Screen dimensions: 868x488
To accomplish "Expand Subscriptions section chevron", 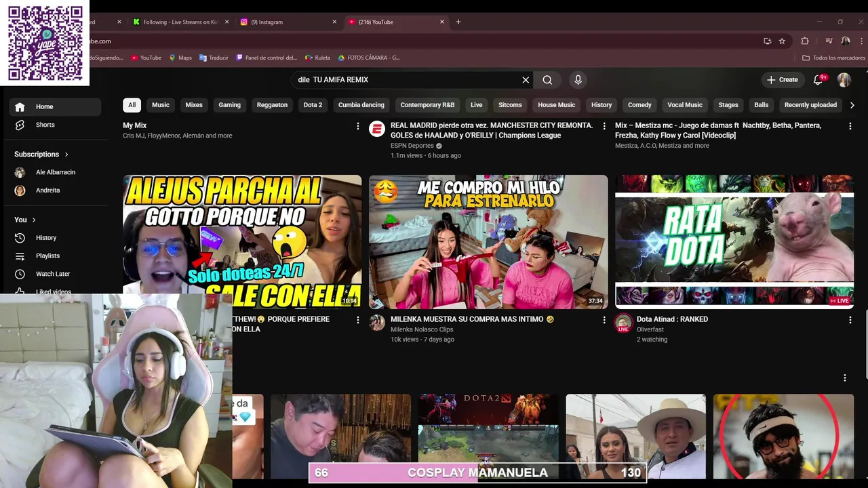I will pos(66,155).
